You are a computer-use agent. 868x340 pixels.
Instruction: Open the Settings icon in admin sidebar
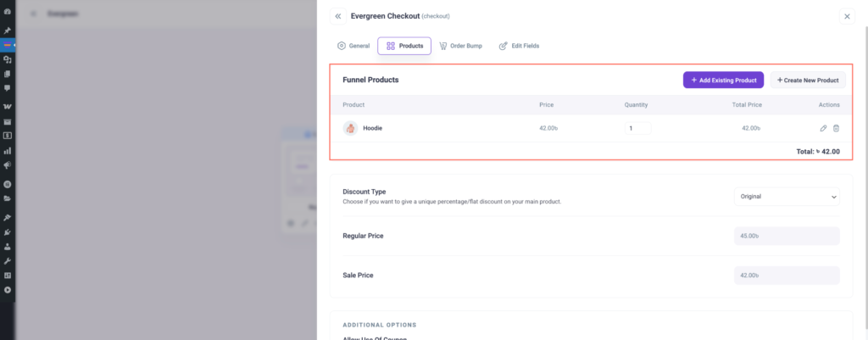7,276
